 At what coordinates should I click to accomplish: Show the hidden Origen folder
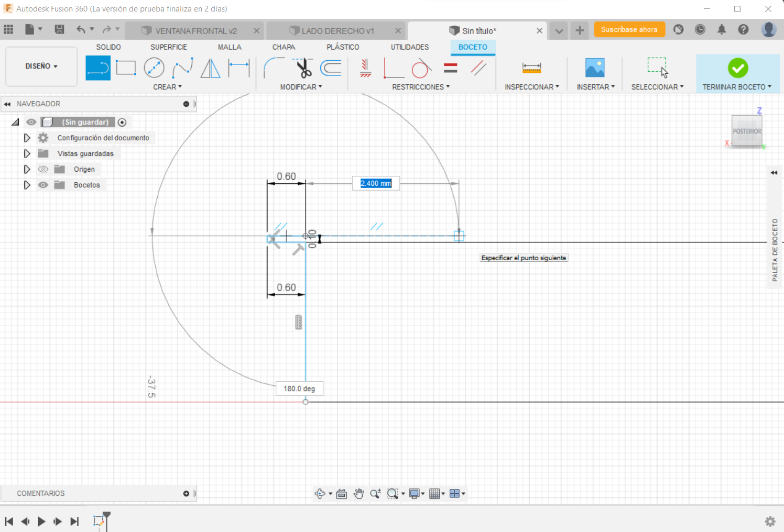click(43, 169)
